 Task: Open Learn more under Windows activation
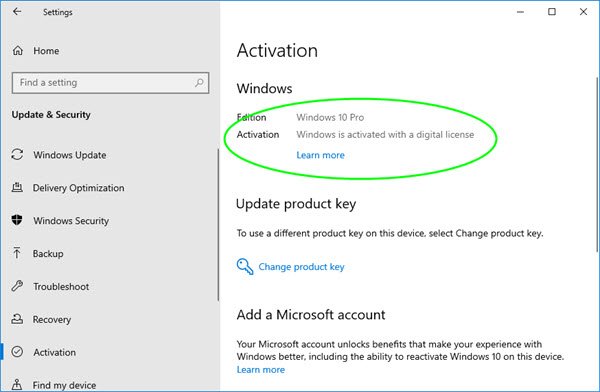(320, 155)
